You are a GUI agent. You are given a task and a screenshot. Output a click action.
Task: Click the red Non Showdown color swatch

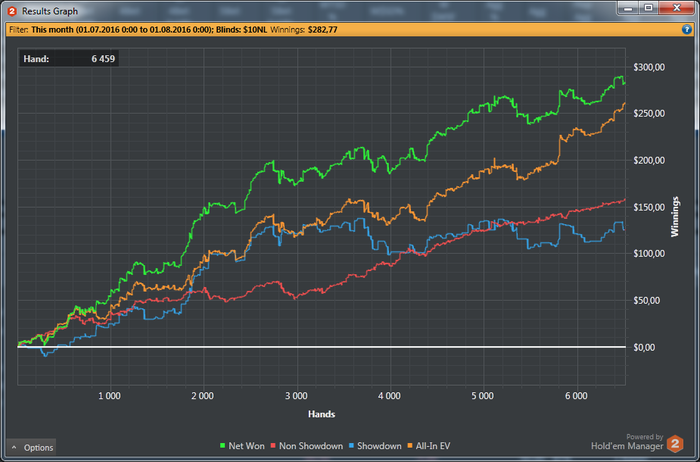pyautogui.click(x=273, y=446)
